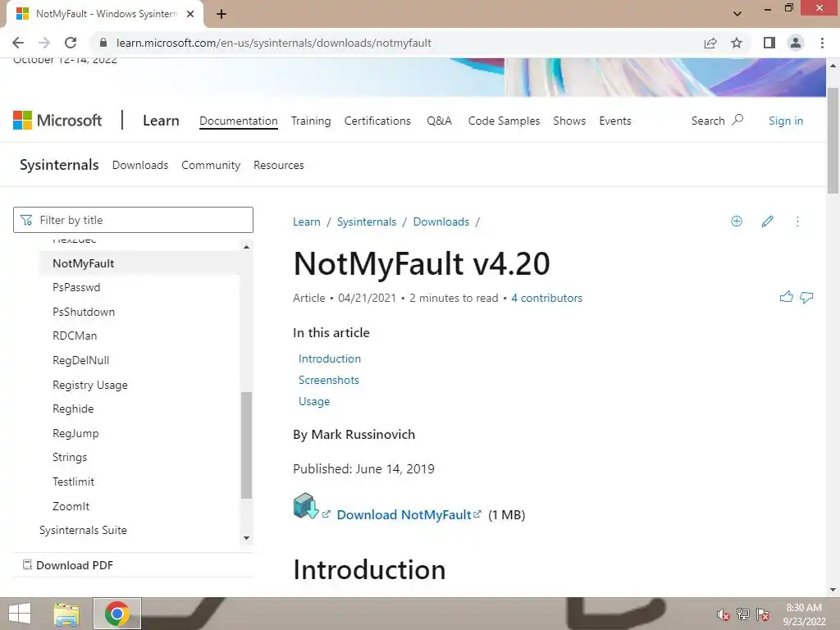Go back with the browser back arrow
The image size is (840, 630).
tap(18, 43)
